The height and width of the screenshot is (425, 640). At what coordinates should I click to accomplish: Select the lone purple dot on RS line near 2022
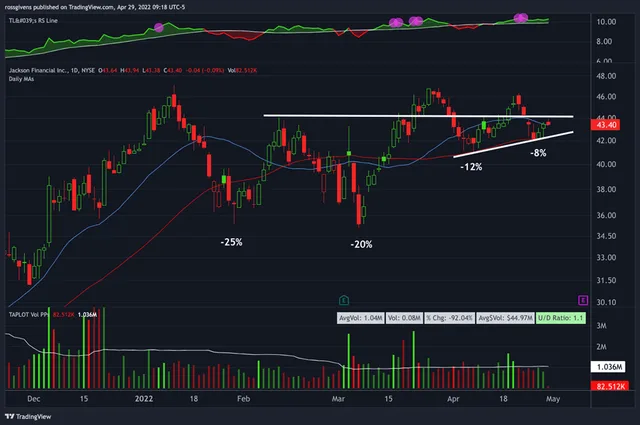pyautogui.click(x=159, y=28)
